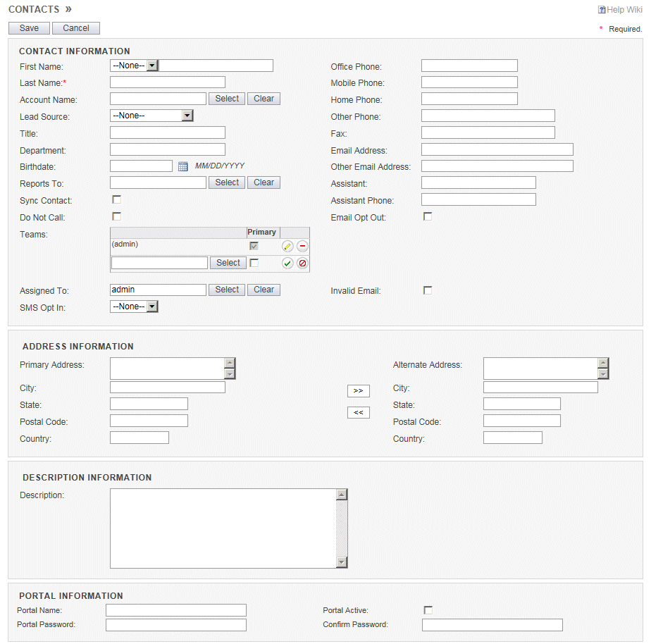651x644 pixels.
Task: Select a team in the Teams row
Action: click(228, 263)
